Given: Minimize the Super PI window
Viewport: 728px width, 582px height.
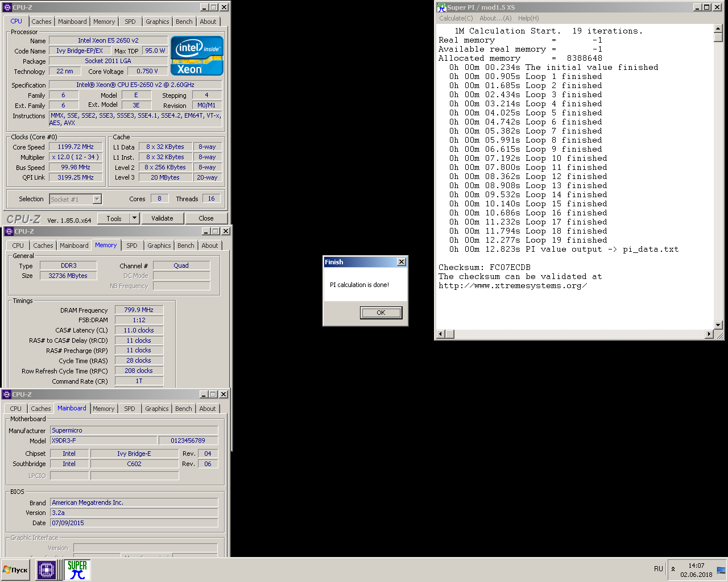Looking at the screenshot, I should click(x=697, y=7).
